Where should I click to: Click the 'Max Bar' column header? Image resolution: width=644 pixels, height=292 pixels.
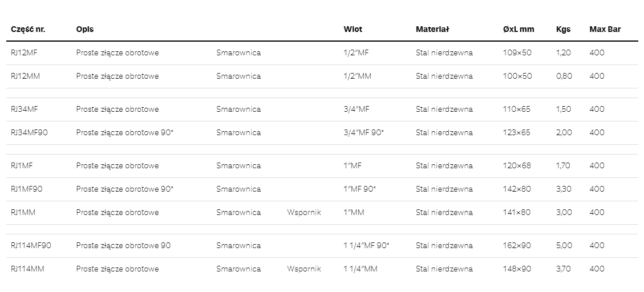(605, 29)
